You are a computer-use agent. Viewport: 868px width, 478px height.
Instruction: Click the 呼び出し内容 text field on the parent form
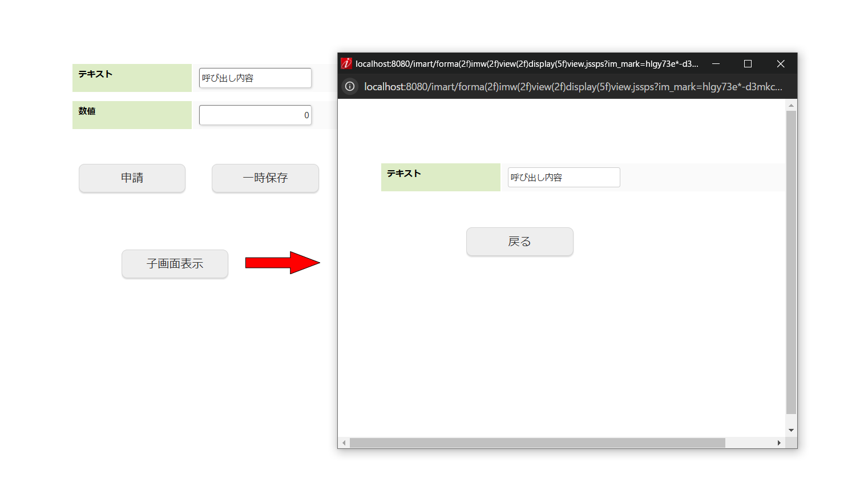pos(255,78)
